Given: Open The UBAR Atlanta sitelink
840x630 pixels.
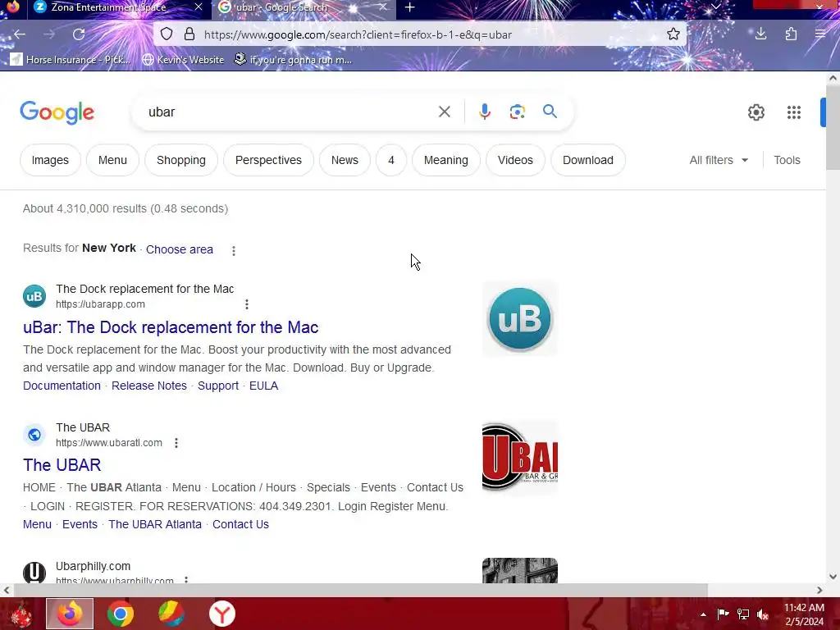Looking at the screenshot, I should tap(155, 524).
